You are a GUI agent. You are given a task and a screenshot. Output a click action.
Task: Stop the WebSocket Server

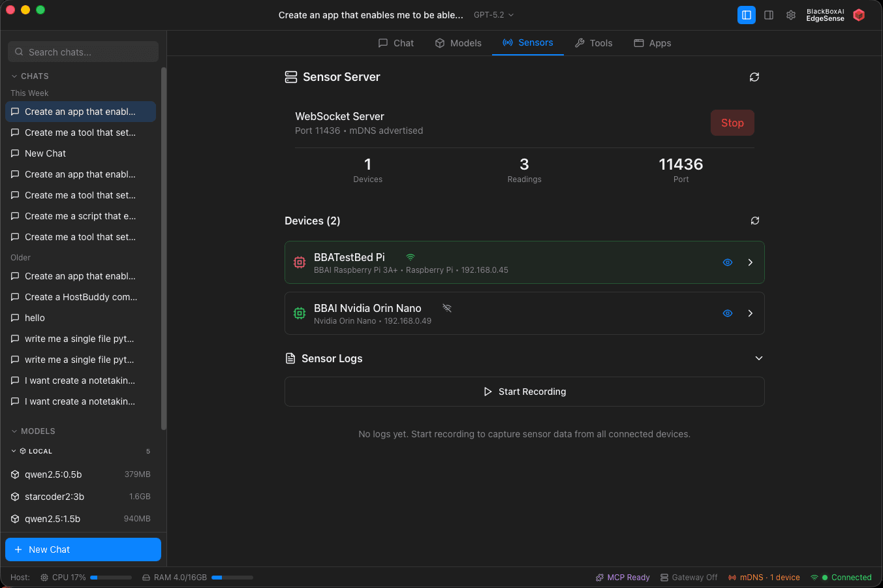click(x=732, y=123)
